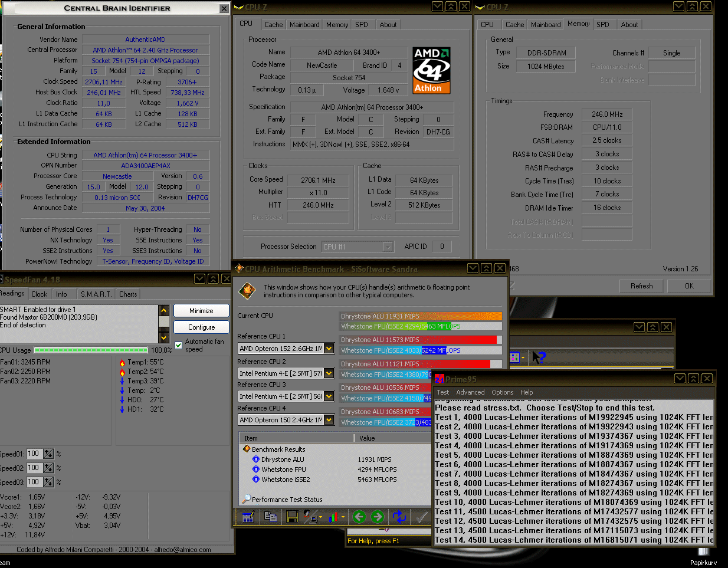
Task: Open the Reference CPU 3 dropdown
Action: coord(329,396)
